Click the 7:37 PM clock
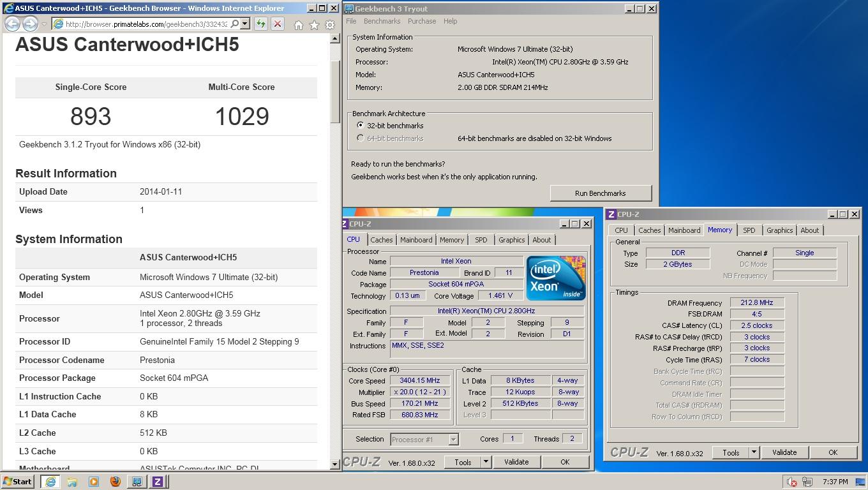Image resolution: width=868 pixels, height=490 pixels. [835, 482]
